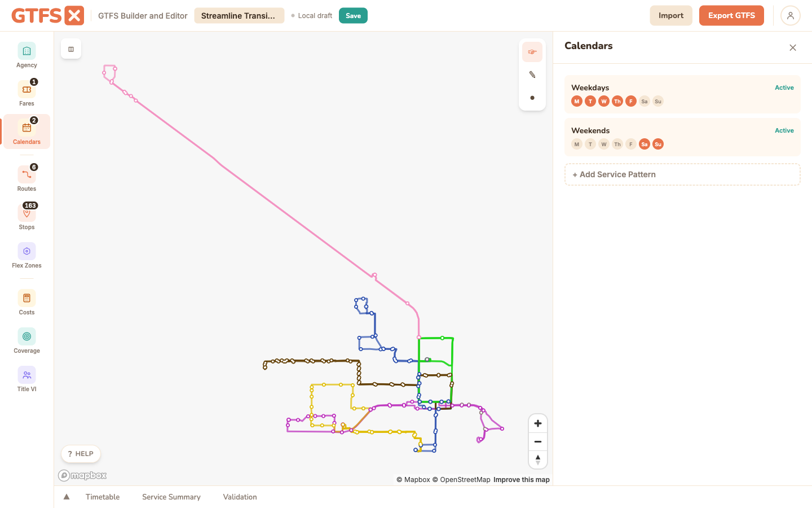Viewport: 812px width, 508px height.
Task: Click the GTFS Builder and Editor title
Action: pos(143,16)
